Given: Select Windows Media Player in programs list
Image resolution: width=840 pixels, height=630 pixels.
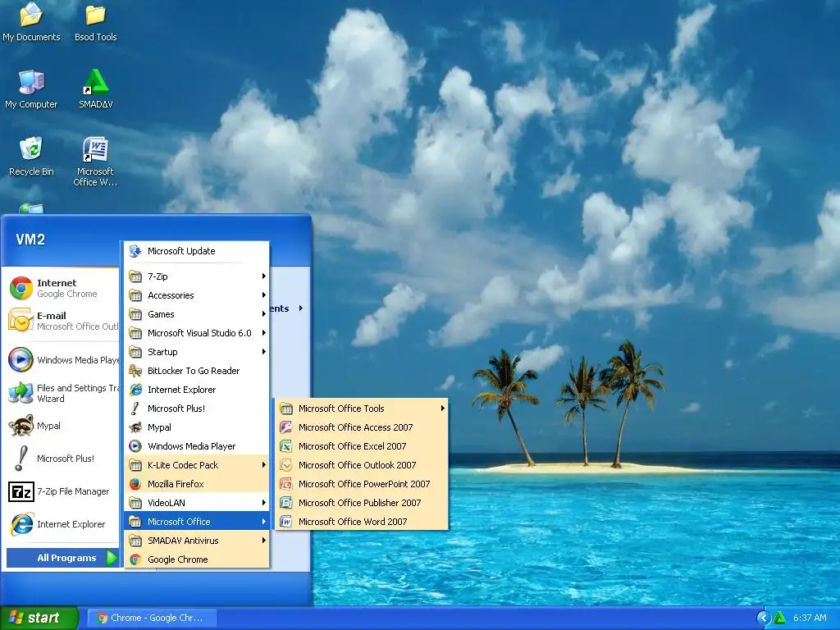Looking at the screenshot, I should (x=196, y=446).
